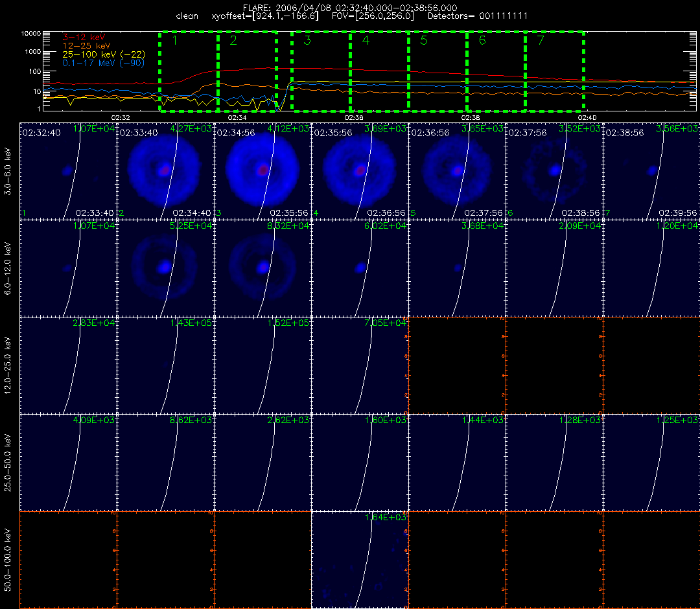The width and height of the screenshot is (700, 609).
Task: Click the 1.28E+03 peak value
Action: click(x=580, y=420)
